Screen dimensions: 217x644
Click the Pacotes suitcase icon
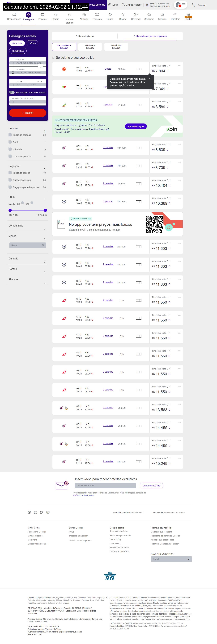(x=42, y=15)
